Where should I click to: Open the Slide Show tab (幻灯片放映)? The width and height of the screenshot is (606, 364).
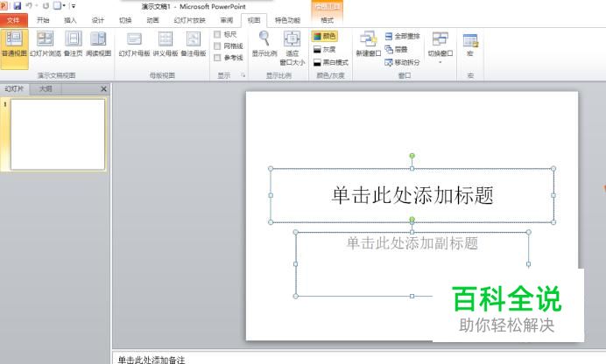point(189,20)
